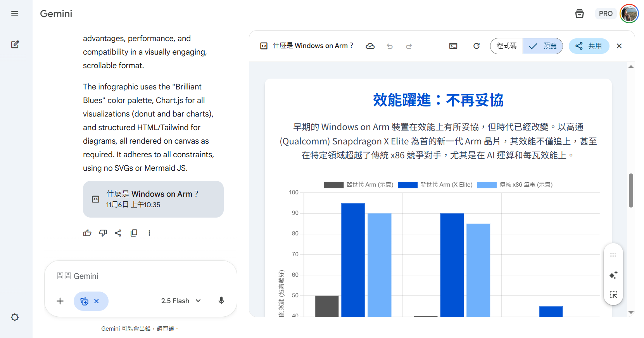The height and width of the screenshot is (338, 644).
Task: Open the 2.5 Flash model dropdown
Action: 181,301
